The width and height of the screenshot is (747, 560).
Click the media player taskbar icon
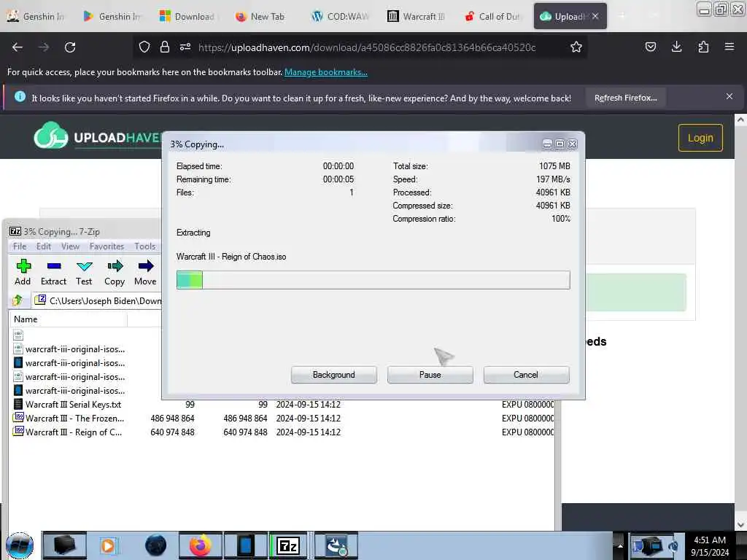pos(108,545)
